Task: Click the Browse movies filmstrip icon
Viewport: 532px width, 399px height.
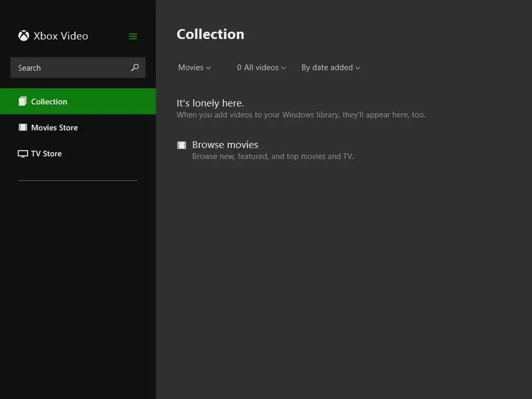Action: click(181, 145)
